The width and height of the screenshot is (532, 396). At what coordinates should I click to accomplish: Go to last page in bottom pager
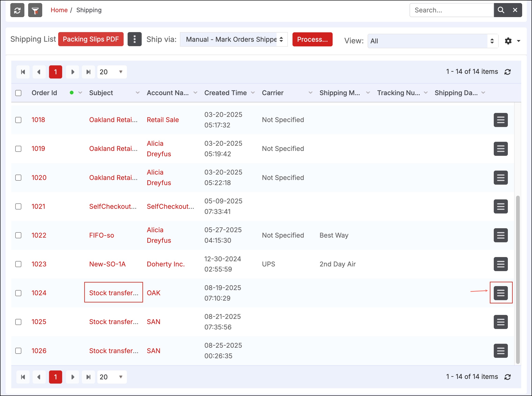pyautogui.click(x=88, y=377)
